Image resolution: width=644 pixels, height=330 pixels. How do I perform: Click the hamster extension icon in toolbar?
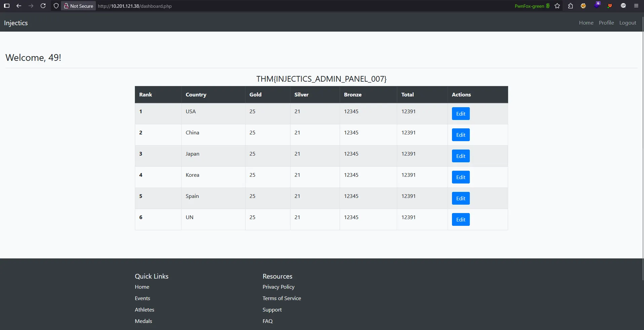(583, 6)
